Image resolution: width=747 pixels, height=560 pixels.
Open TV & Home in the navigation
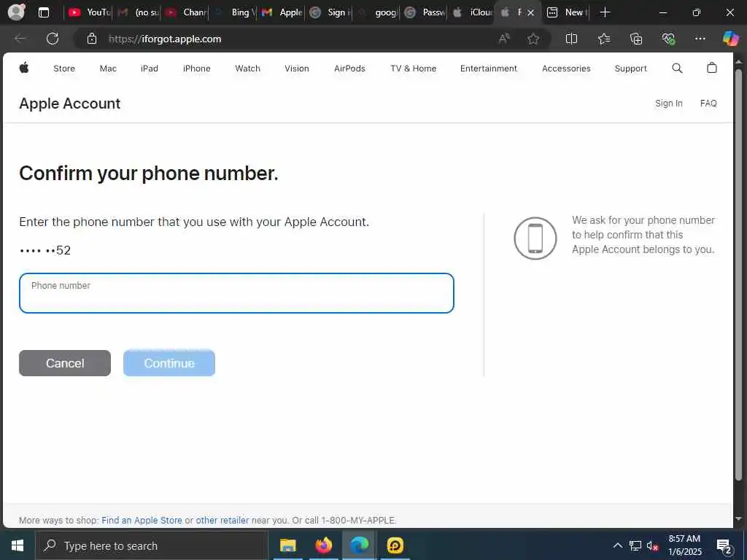pos(414,68)
